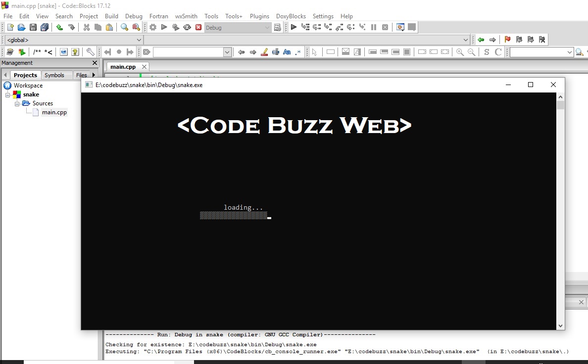588x364 pixels.
Task: Click the New file toolbar icon
Action: (x=10, y=27)
